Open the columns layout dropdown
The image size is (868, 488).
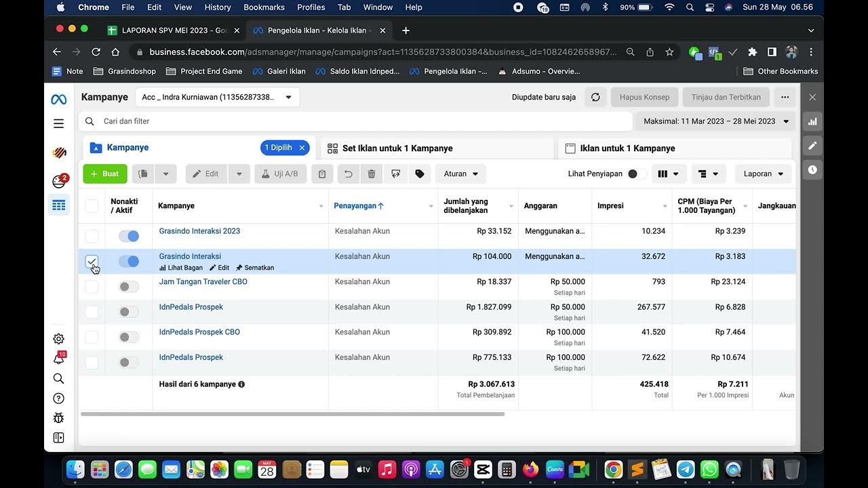pyautogui.click(x=669, y=174)
